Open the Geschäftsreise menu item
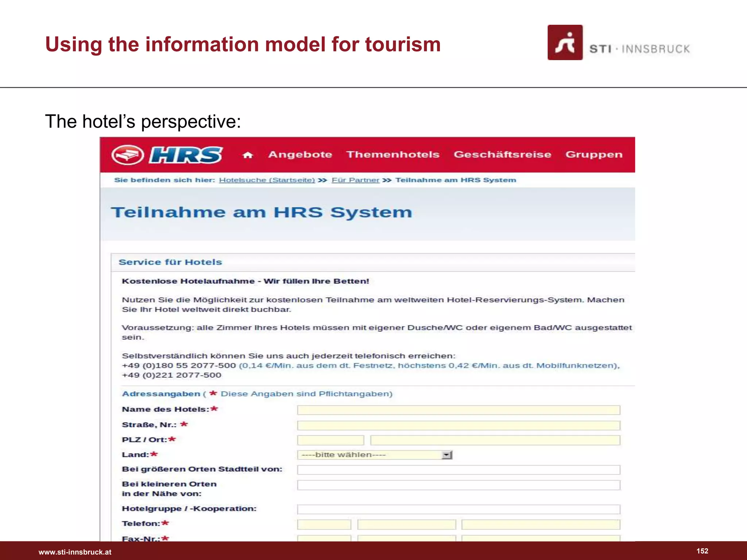 (x=502, y=155)
